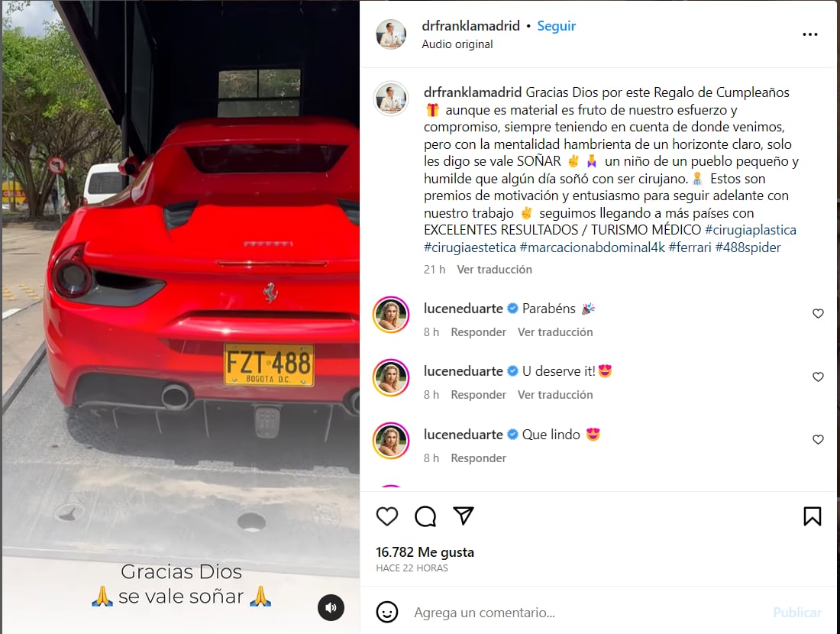Show caption translation via Ver traducción
840x634 pixels.
coord(495,269)
